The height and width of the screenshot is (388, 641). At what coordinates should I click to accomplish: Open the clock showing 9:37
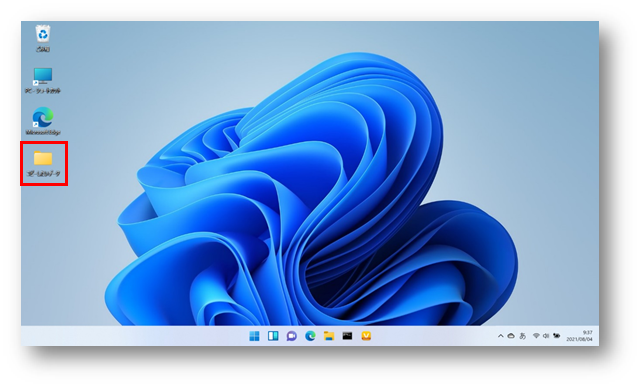(580, 336)
